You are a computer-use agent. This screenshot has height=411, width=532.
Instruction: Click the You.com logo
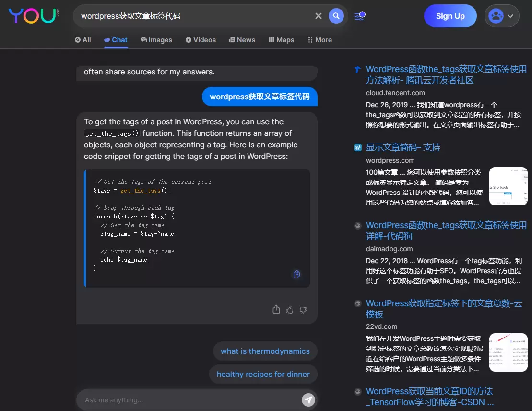[x=34, y=16]
